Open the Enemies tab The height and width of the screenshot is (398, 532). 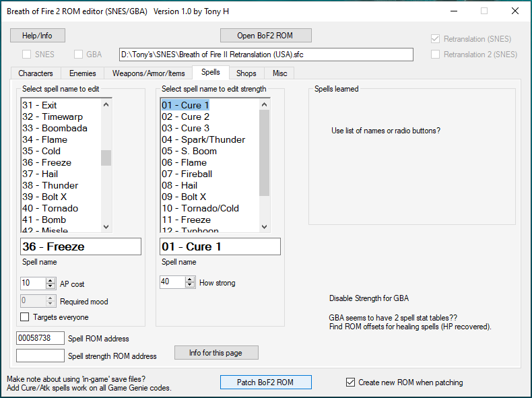click(83, 73)
